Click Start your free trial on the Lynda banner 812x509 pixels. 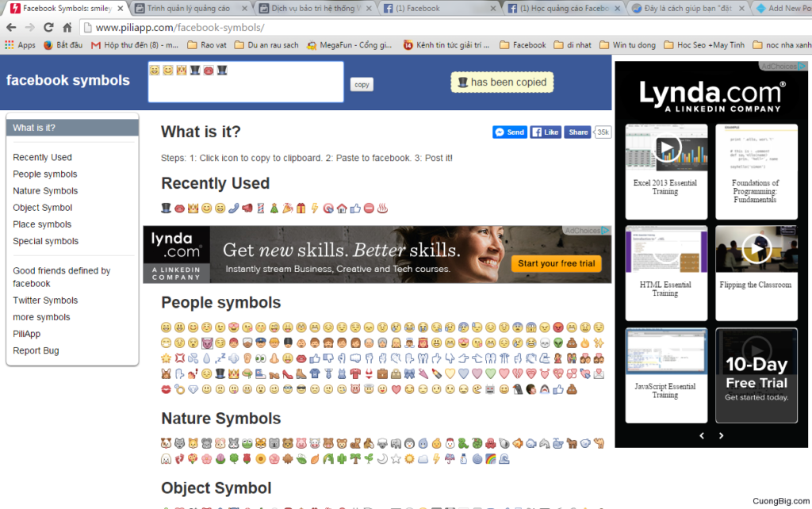556,263
